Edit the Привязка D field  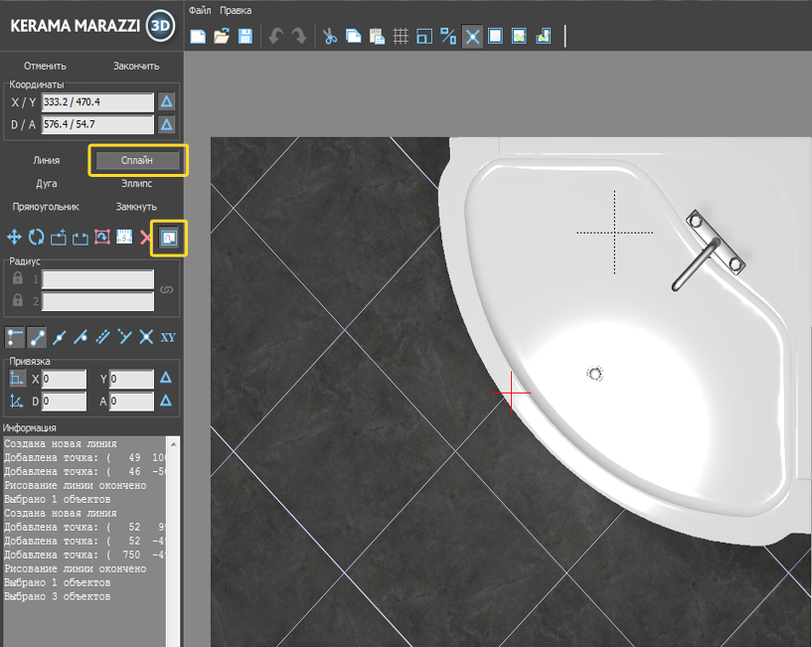[65, 402]
